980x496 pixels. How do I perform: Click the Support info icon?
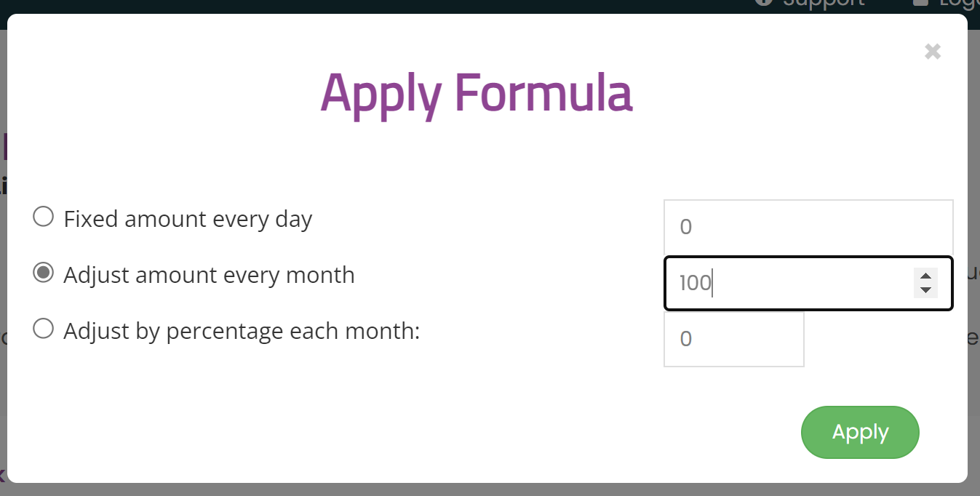click(763, 2)
